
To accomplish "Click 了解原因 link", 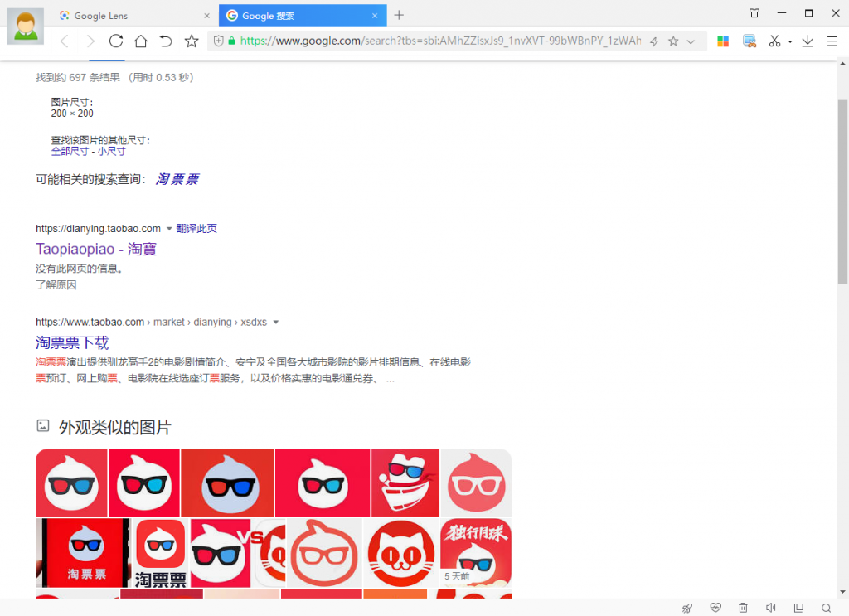I will pyautogui.click(x=56, y=284).
